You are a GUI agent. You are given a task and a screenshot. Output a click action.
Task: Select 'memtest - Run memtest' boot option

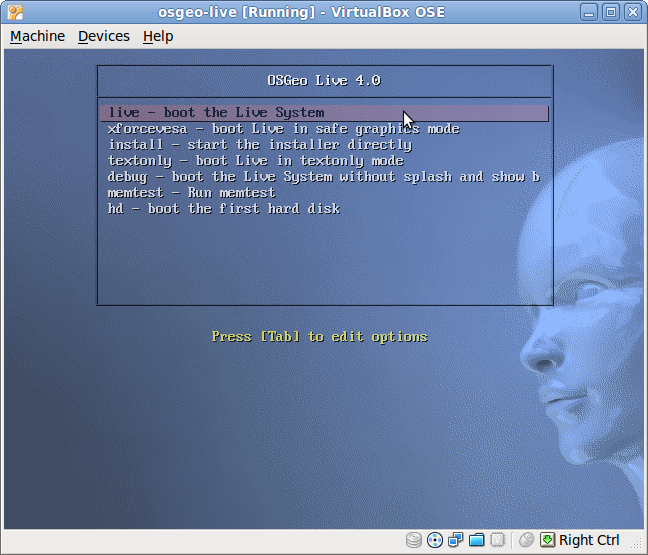pos(191,193)
